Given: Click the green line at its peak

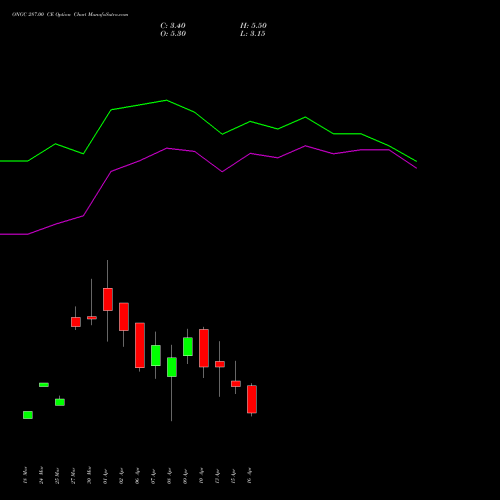Looking at the screenshot, I should tap(166, 100).
